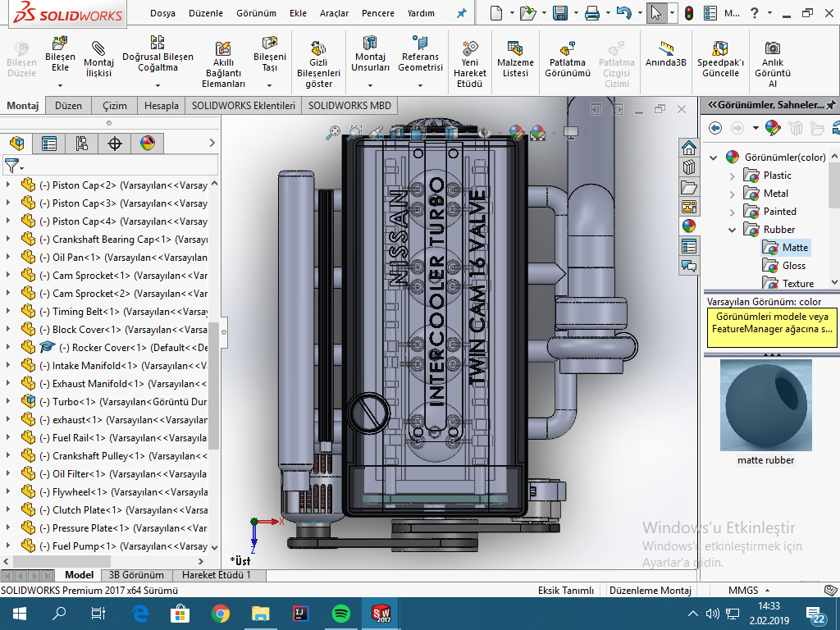Click the back arrow in appearances pane
Viewport: 840px width, 630px height.
click(x=714, y=128)
